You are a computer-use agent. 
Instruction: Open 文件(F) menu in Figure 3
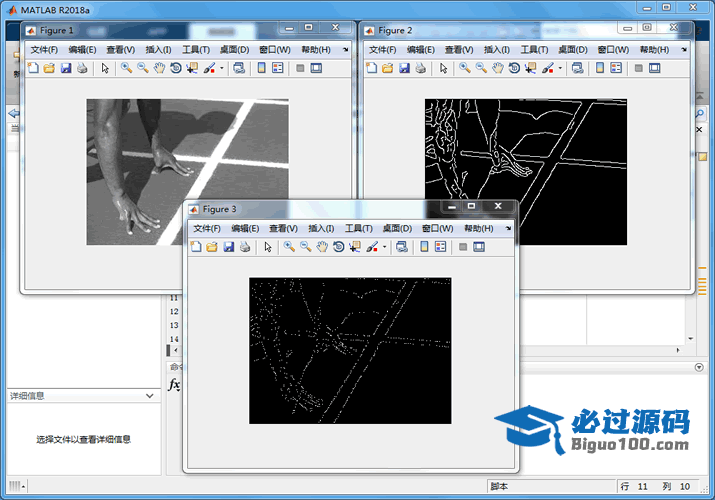pyautogui.click(x=207, y=228)
